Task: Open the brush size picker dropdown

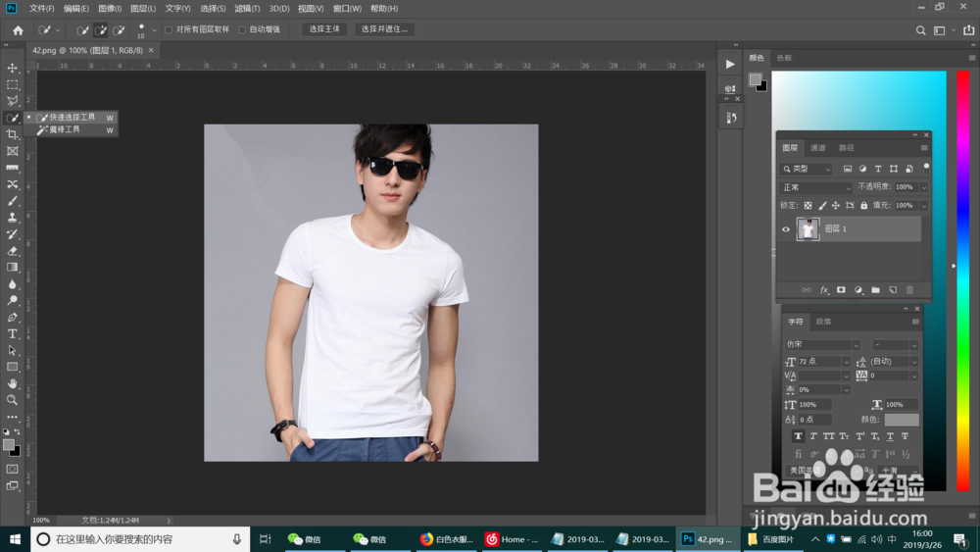Action: (x=154, y=30)
